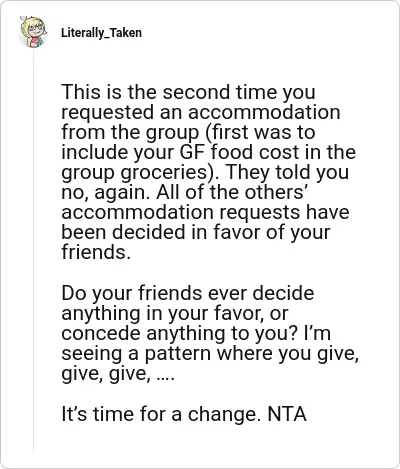
Task: Click the line "no, again. All of the others'"
Action: click(x=183, y=192)
